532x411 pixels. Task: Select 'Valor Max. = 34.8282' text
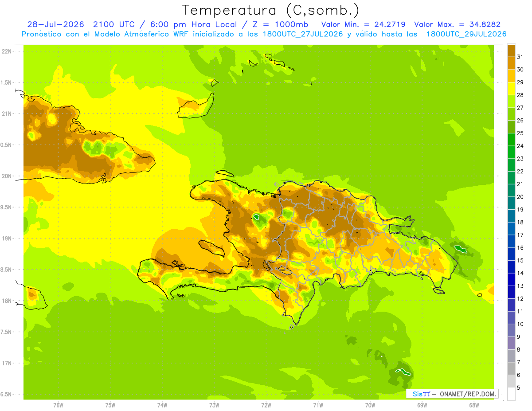click(457, 24)
